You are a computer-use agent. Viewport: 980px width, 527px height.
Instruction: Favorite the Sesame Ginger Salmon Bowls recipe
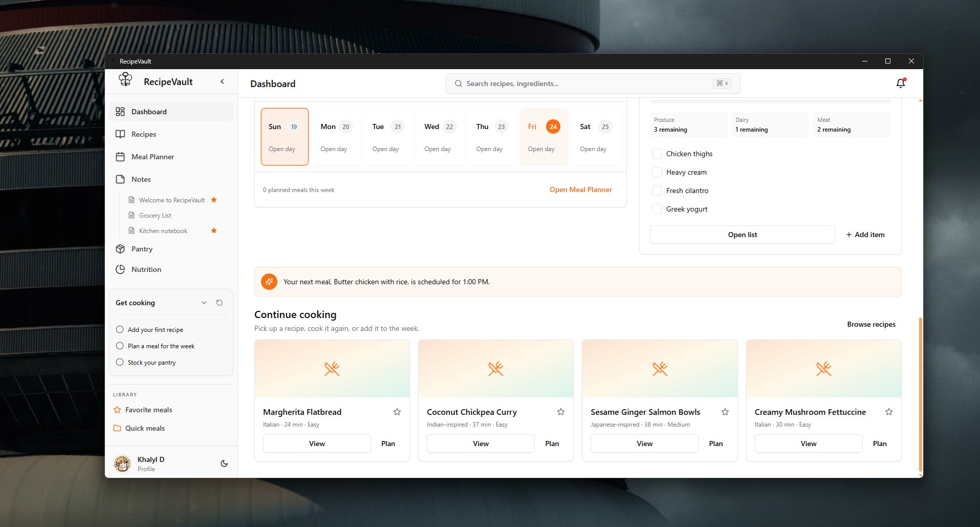tap(725, 412)
